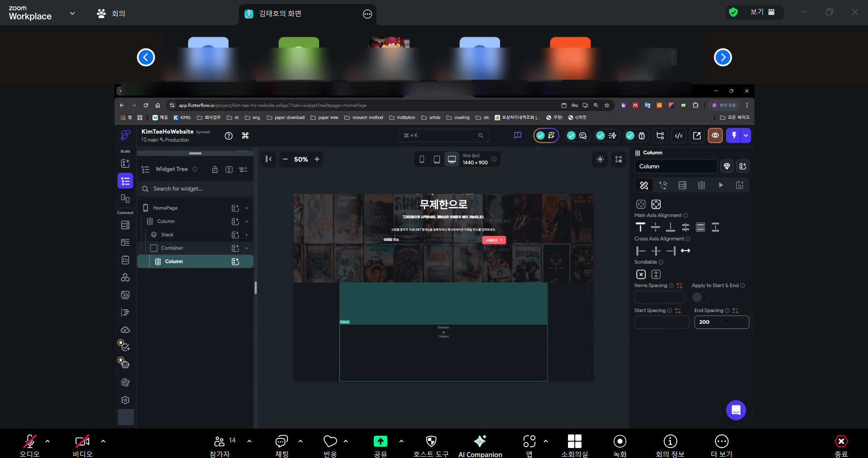This screenshot has width=868, height=458.
Task: Click the preview eye button
Action: (715, 135)
